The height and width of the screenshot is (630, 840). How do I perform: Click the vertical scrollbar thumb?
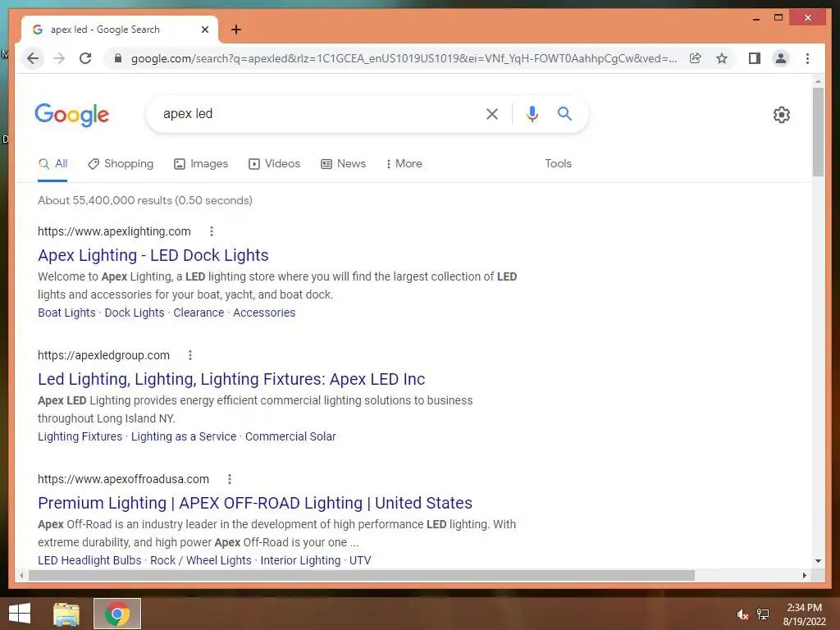pyautogui.click(x=818, y=132)
